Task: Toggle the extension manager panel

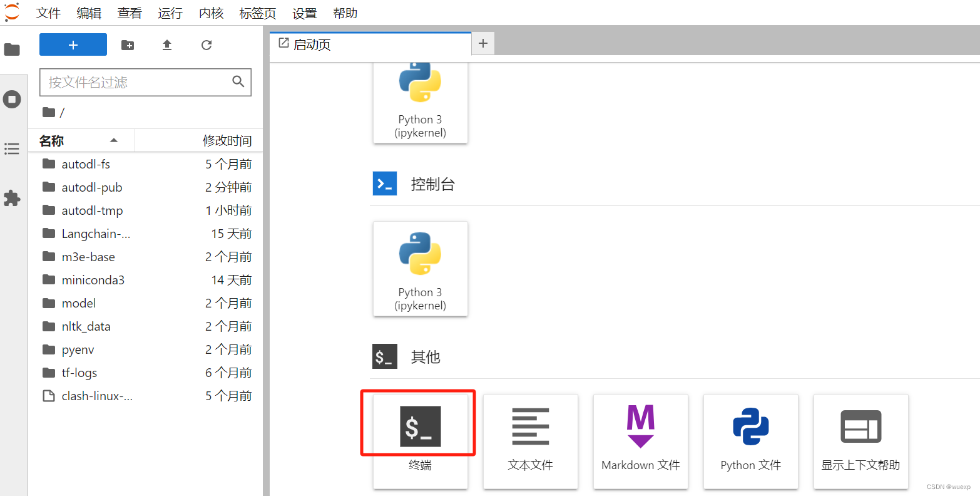Action: click(x=13, y=198)
